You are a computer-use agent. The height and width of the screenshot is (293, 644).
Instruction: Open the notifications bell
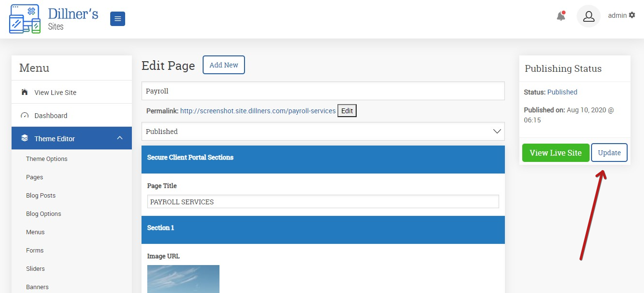click(561, 16)
